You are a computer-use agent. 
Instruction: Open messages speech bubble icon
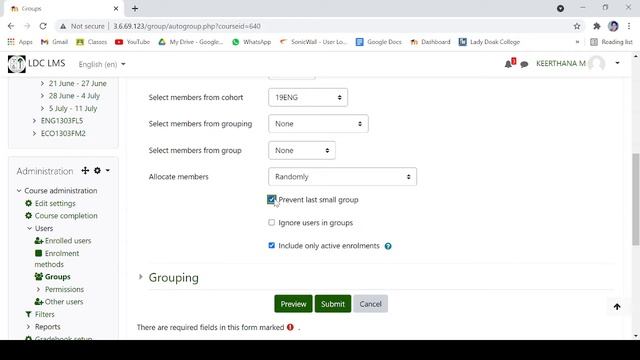[x=524, y=64]
